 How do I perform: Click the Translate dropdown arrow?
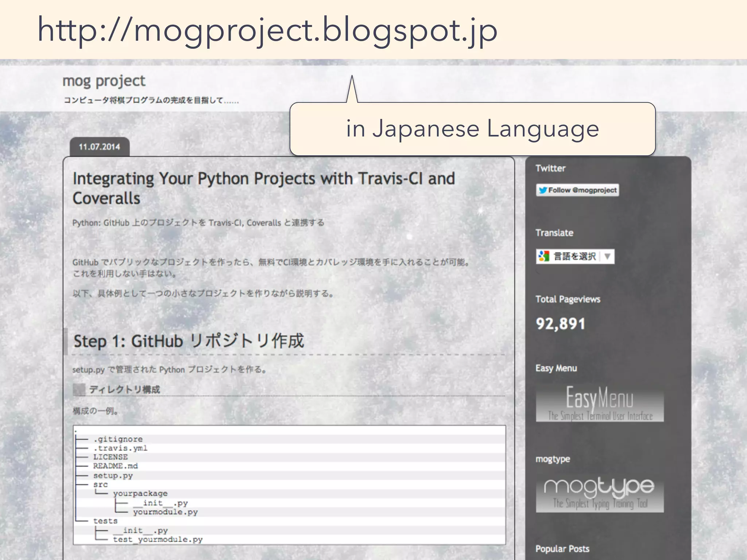point(607,256)
